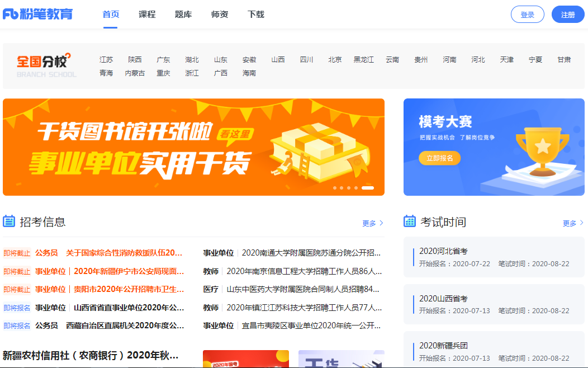Select the 江苏 province link
Image resolution: width=588 pixels, height=368 pixels.
tap(106, 59)
